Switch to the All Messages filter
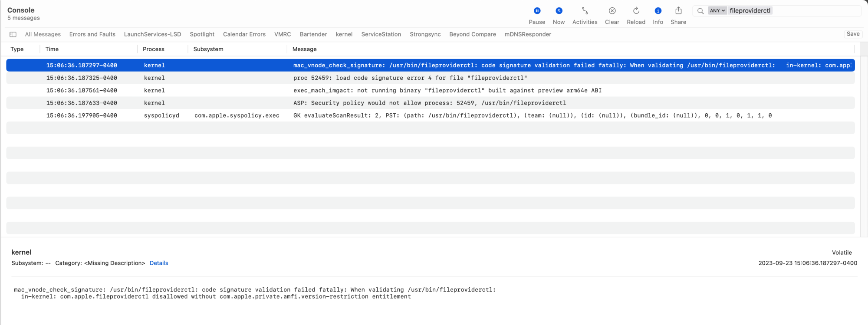The width and height of the screenshot is (868, 325). tap(43, 34)
